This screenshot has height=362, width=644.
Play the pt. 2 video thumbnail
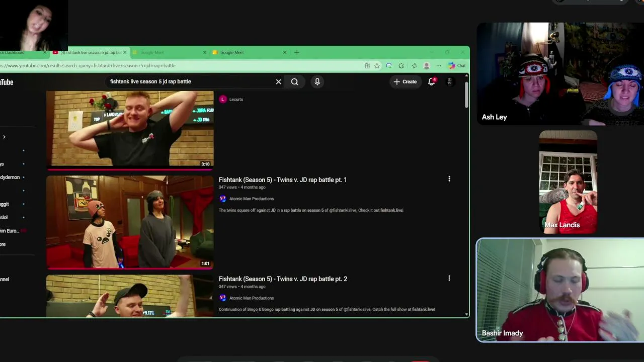130,296
